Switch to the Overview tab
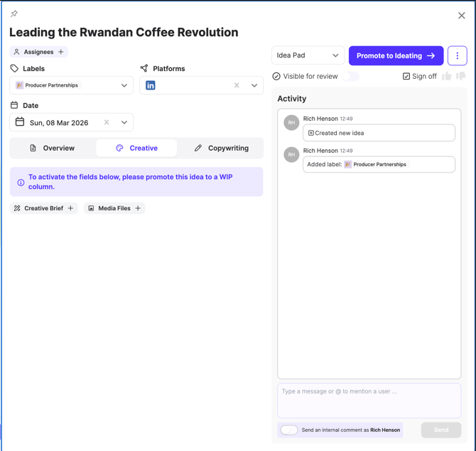Image resolution: width=476 pixels, height=451 pixels. click(x=53, y=148)
